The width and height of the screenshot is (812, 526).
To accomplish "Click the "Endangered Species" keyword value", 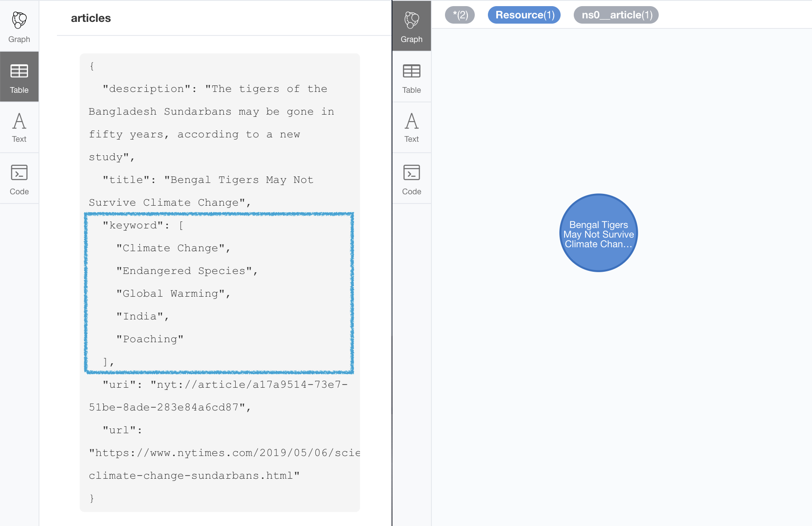I will [x=184, y=271].
